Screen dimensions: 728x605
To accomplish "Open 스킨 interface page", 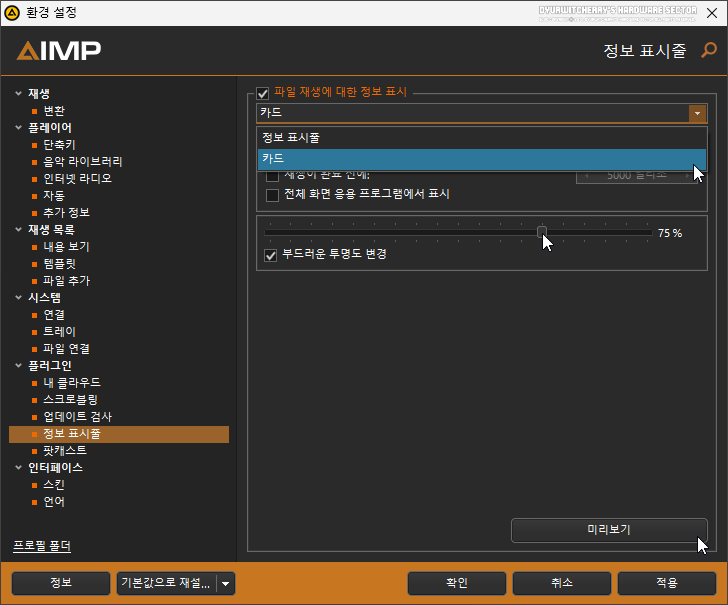I will pyautogui.click(x=54, y=485).
